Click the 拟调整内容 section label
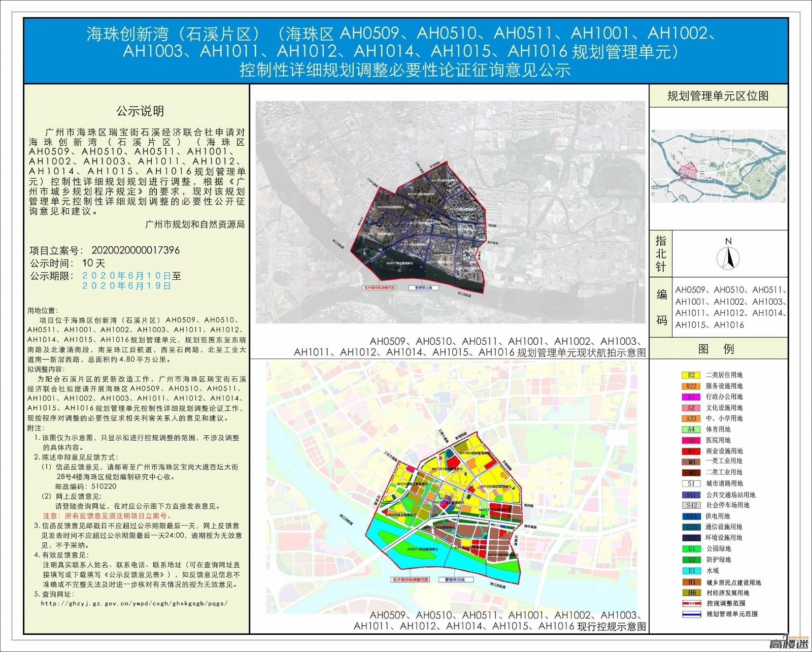Viewport: 812px width, 652px height. click(46, 369)
